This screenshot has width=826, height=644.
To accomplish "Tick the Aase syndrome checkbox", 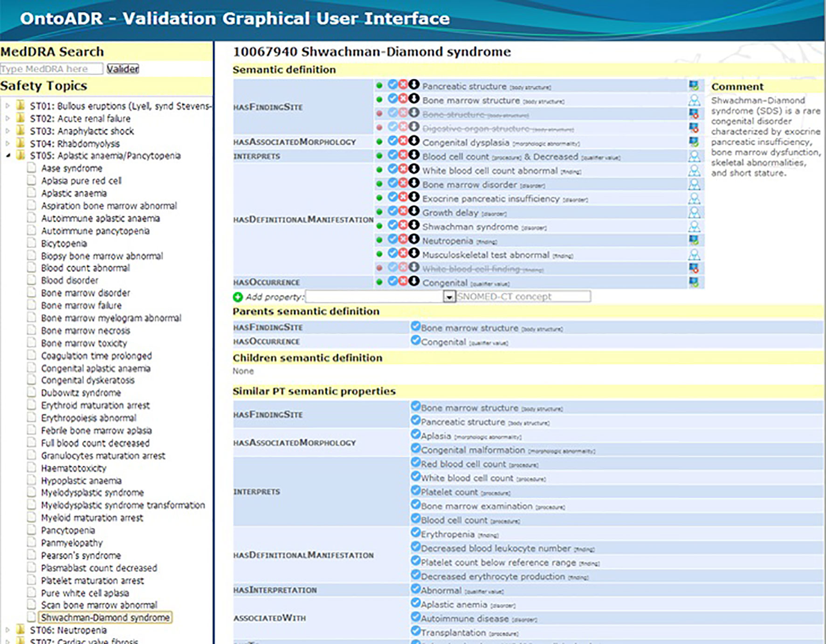I will [x=32, y=167].
